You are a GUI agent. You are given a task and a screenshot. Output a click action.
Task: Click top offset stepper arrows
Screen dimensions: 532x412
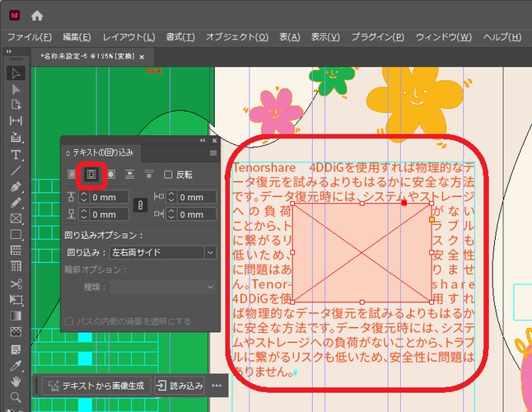pos(84,197)
